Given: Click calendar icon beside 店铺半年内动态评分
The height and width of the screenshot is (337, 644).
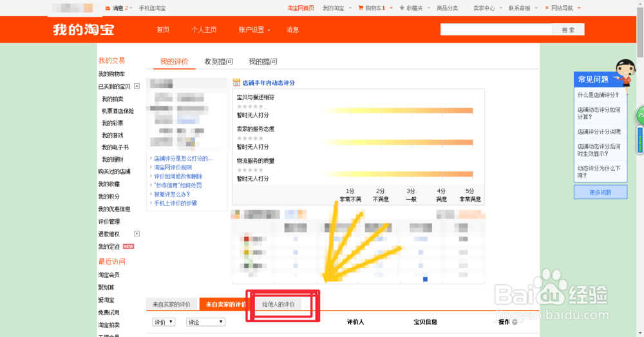Looking at the screenshot, I should pos(236,82).
